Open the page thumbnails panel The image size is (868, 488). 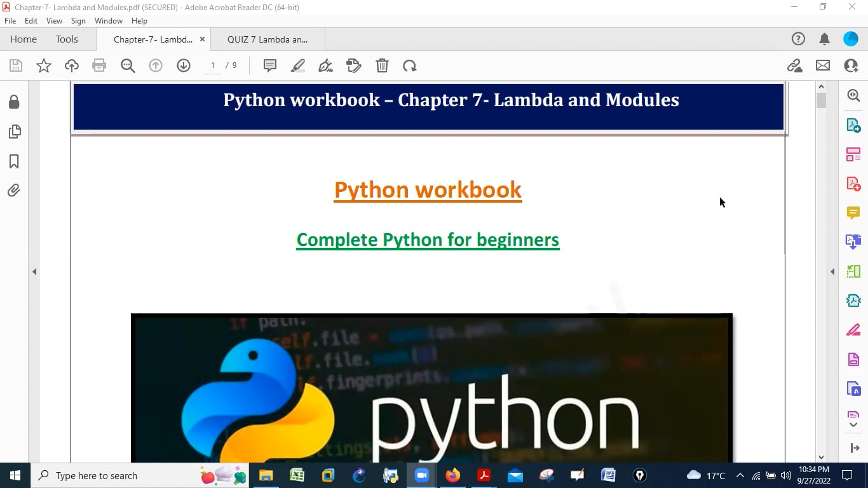14,132
